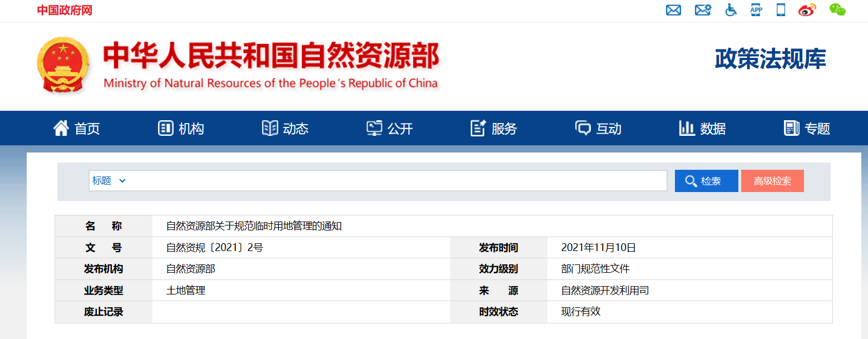Viewport: 868px width, 339px height.
Task: Click the 政策法规库 heading link
Action: pyautogui.click(x=770, y=58)
